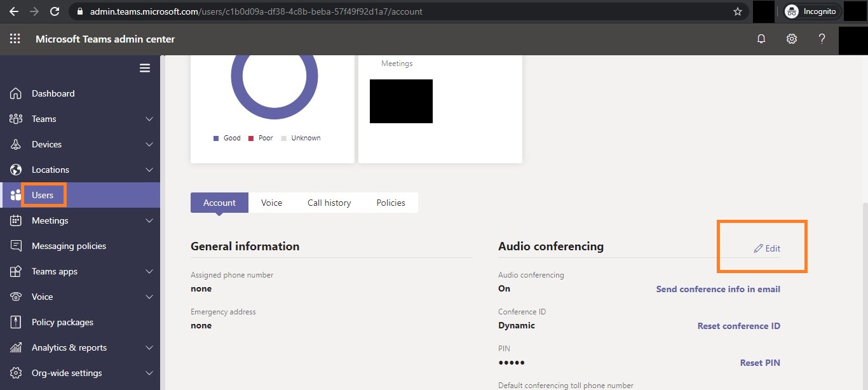Switch to the Policies tab

click(390, 203)
